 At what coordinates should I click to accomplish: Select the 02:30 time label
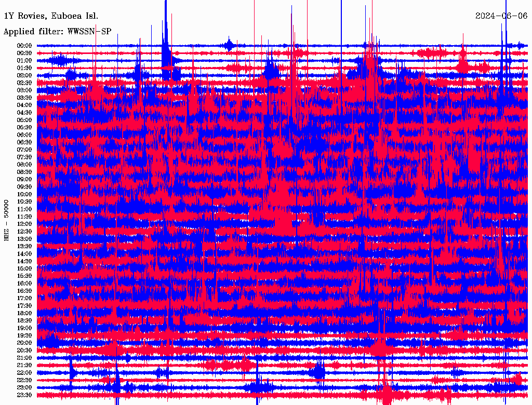coord(24,83)
